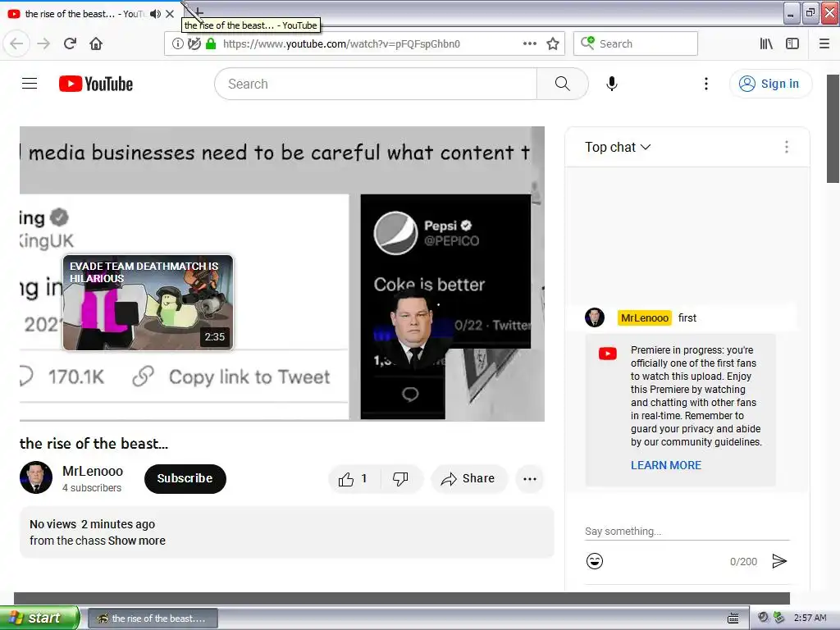Show site information icon in address bar
The image size is (840, 630).
pyautogui.click(x=177, y=43)
